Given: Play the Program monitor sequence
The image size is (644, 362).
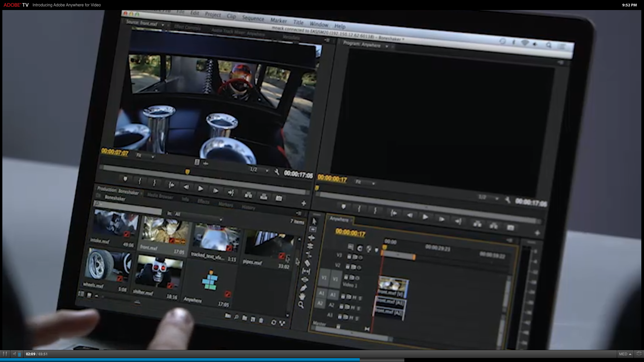Looking at the screenshot, I should coord(425,217).
